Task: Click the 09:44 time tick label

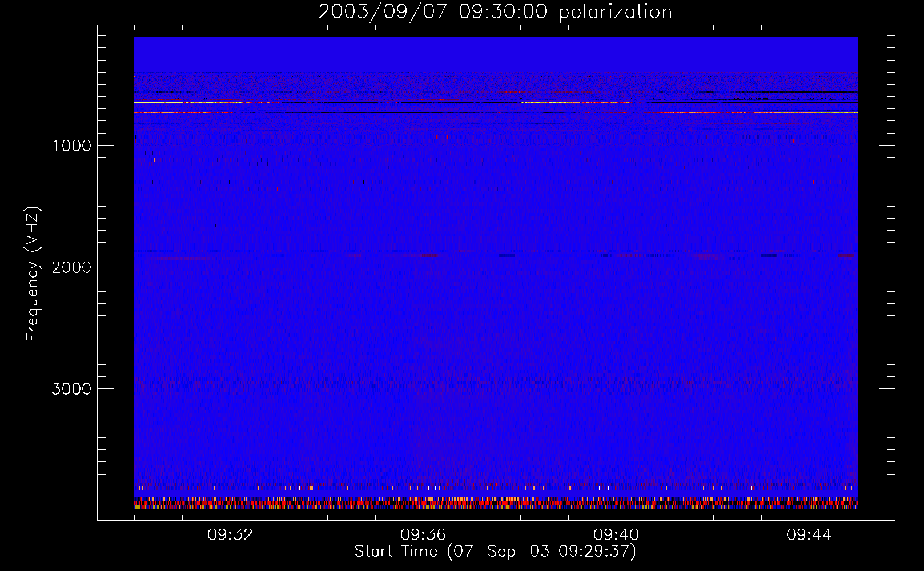Action: pos(809,535)
